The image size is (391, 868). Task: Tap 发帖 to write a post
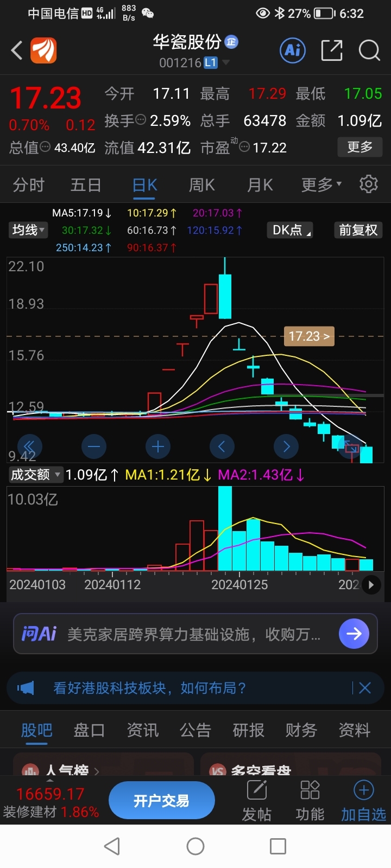tap(256, 801)
